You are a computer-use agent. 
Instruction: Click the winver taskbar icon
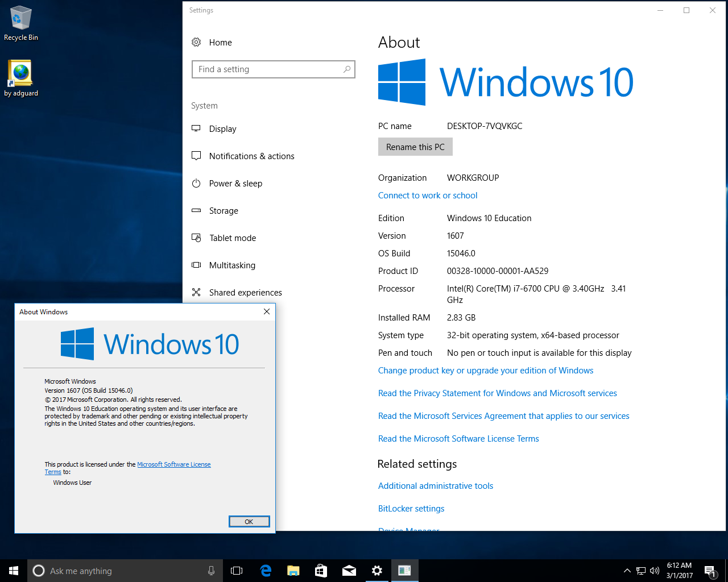[404, 571]
